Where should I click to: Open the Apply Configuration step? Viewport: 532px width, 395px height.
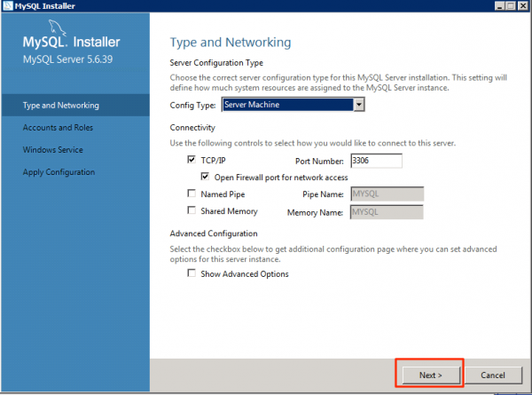point(59,172)
